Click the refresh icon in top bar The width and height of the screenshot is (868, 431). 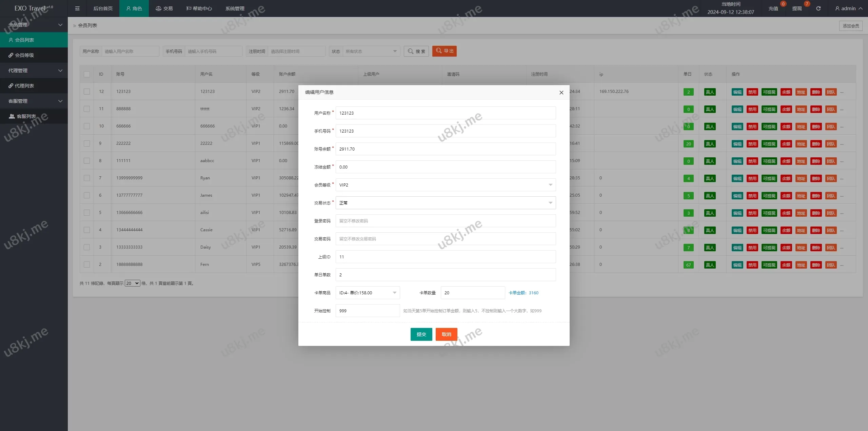coord(818,8)
